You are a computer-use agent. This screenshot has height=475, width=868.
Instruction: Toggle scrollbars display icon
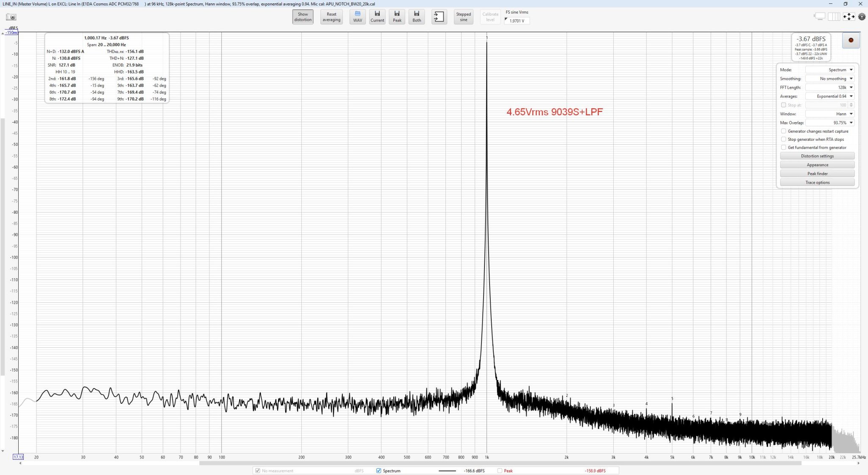point(820,17)
